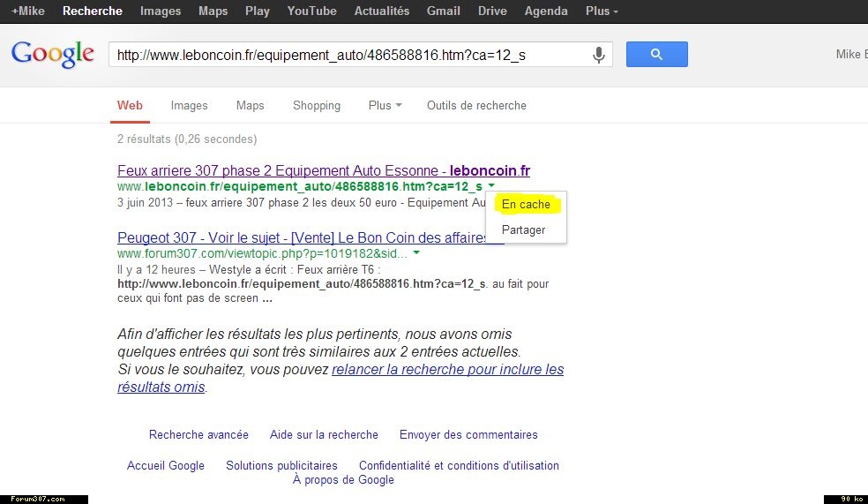Open Solutions publicitaires footer link

click(281, 466)
